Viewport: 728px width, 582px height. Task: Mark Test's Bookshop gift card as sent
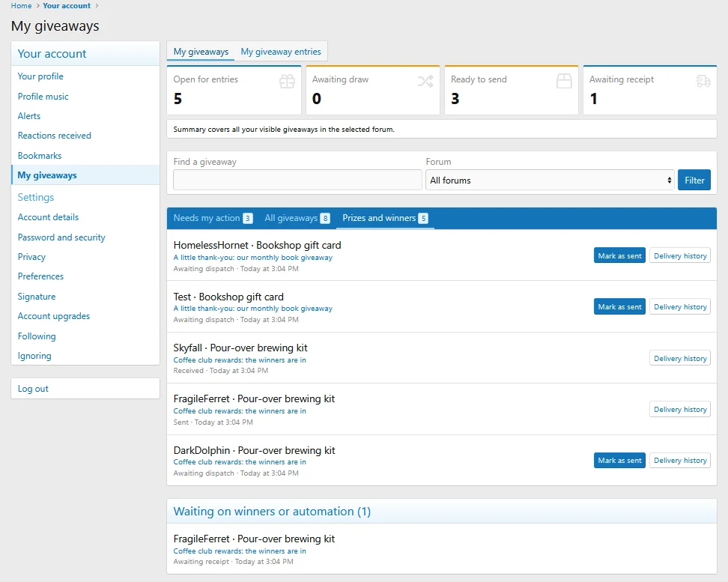pos(619,307)
